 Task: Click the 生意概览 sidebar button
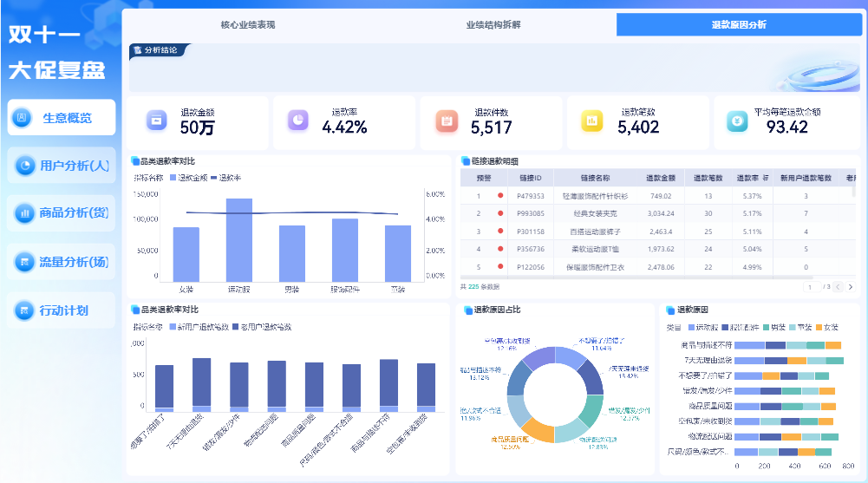coord(62,117)
